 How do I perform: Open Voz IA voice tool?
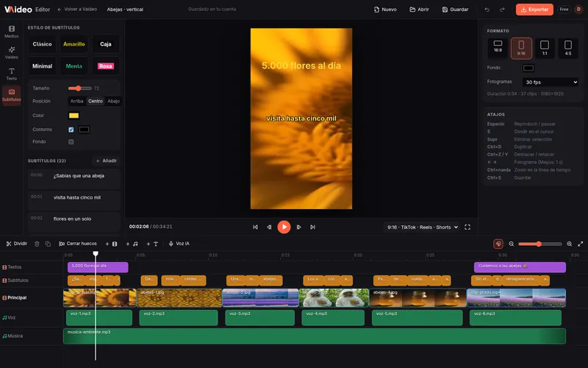click(x=179, y=244)
